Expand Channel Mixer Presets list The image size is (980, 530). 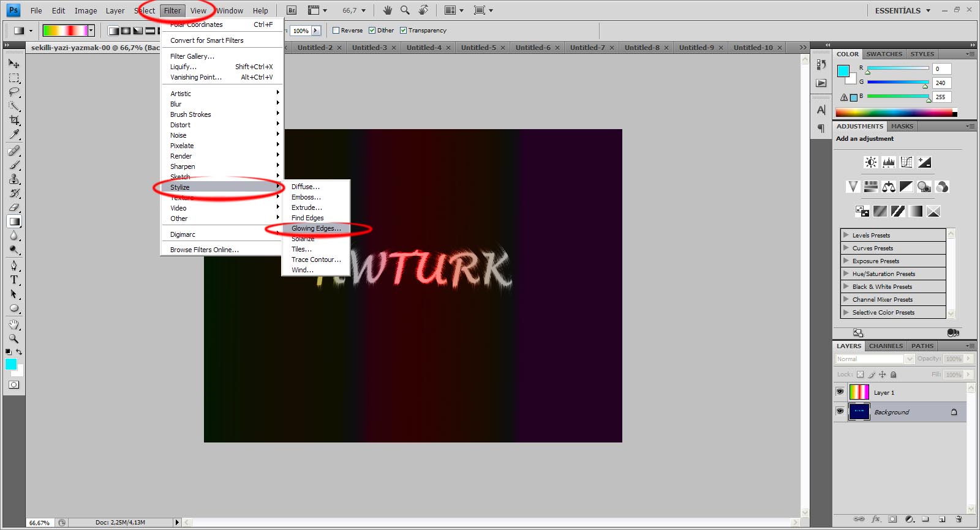click(x=846, y=299)
